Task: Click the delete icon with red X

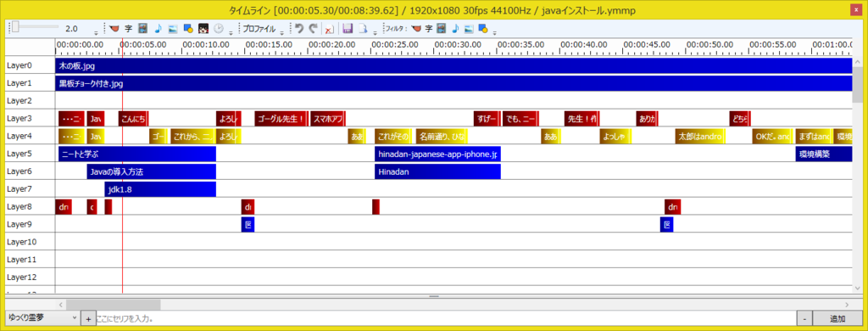Action: pos(329,29)
